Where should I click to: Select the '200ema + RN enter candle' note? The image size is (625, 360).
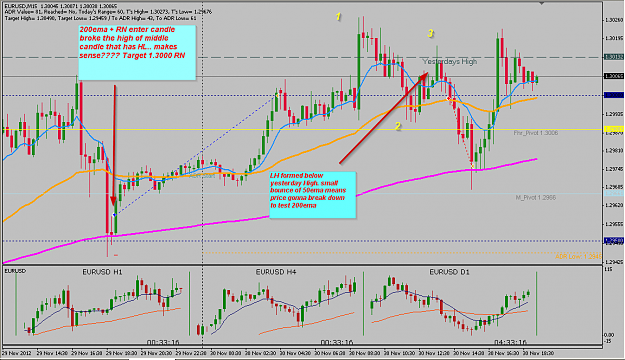(137, 52)
